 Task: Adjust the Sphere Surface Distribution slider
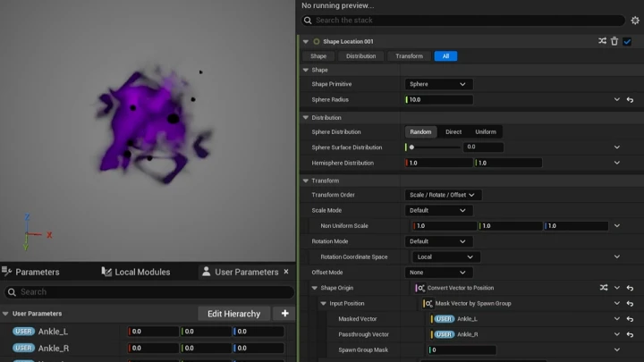tap(435, 147)
